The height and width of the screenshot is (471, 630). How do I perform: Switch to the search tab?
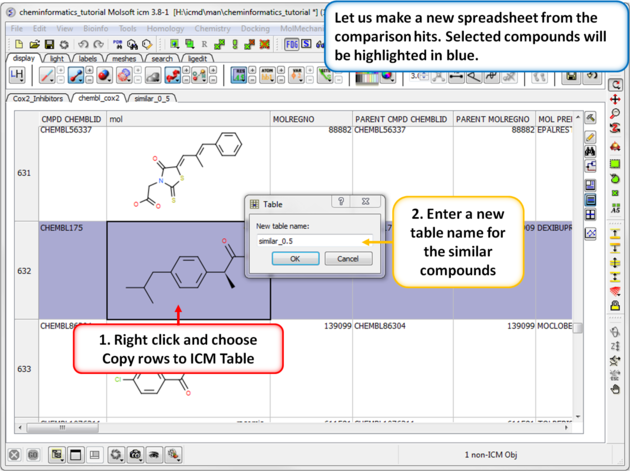(162, 59)
